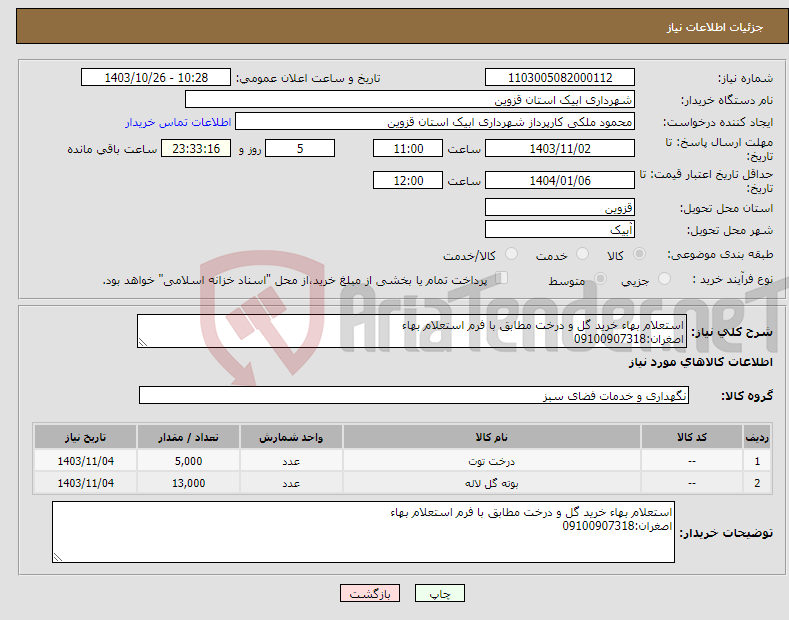Select the کالا/خدمت radio button
This screenshot has height=620, width=789.
(x=511, y=254)
